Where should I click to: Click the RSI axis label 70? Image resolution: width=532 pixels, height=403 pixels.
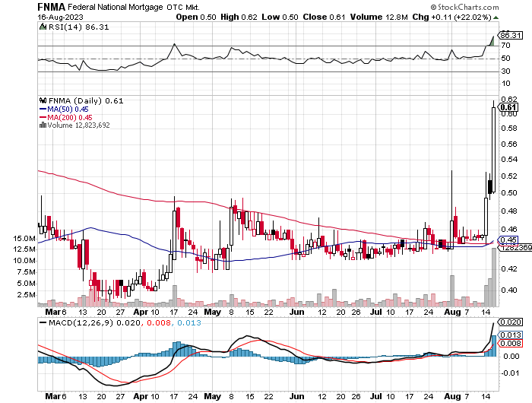pyautogui.click(x=505, y=45)
